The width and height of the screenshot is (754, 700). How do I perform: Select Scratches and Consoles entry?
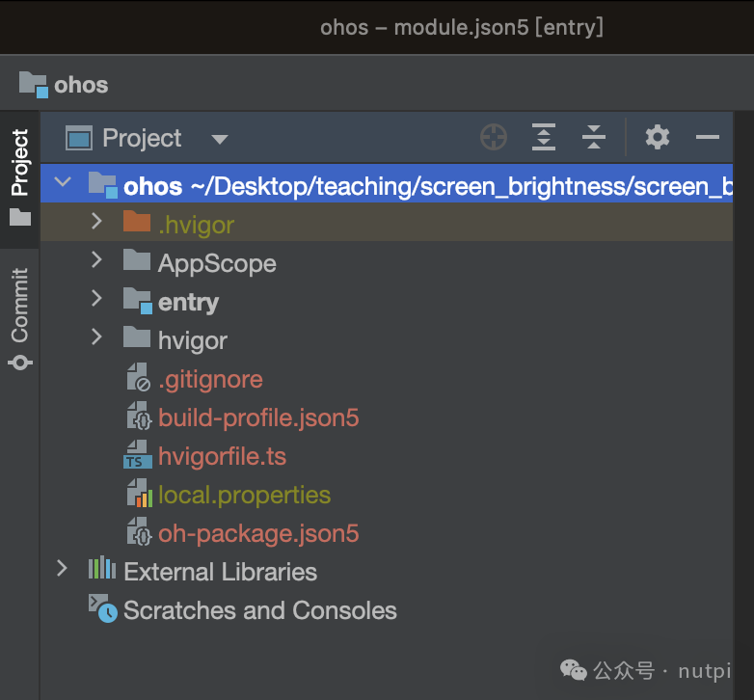pyautogui.click(x=259, y=610)
